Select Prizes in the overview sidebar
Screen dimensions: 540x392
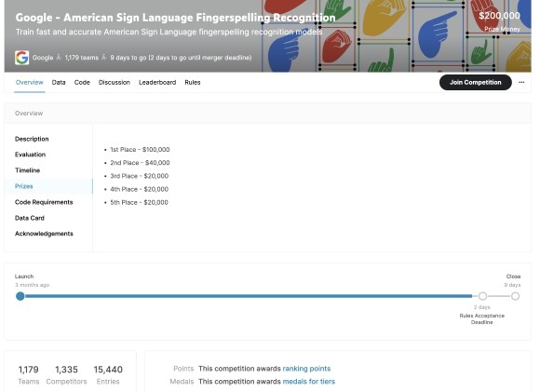click(x=24, y=186)
